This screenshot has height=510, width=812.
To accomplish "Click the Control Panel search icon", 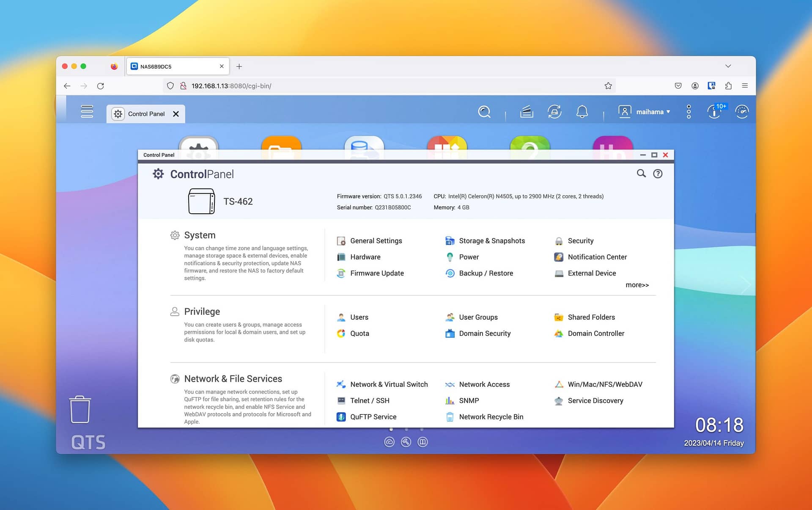I will [x=641, y=174].
